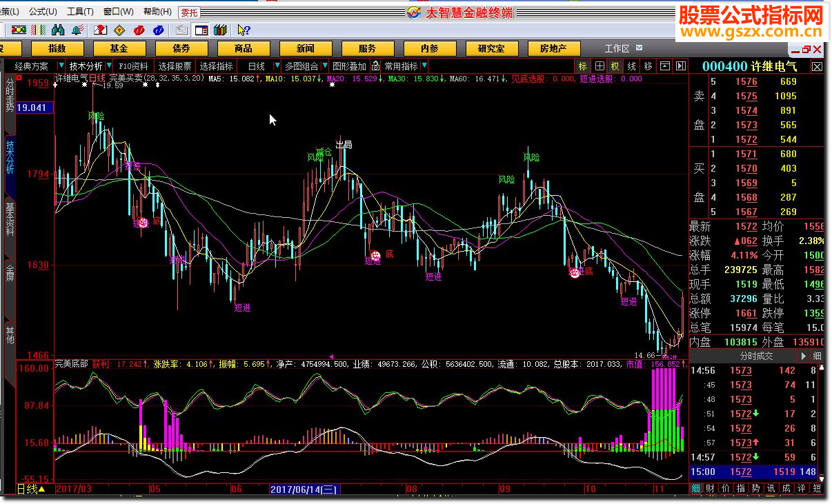Click the striped bars toolbar icon

point(39,30)
